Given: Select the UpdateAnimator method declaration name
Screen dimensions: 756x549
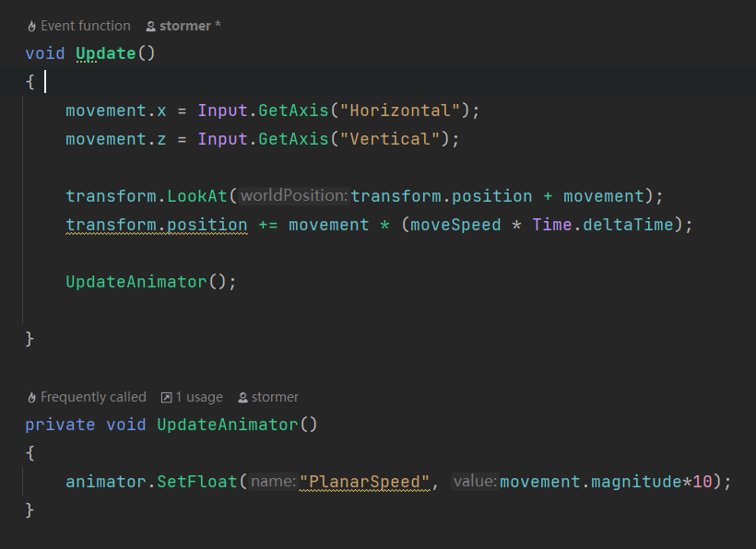Looking at the screenshot, I should pyautogui.click(x=230, y=425).
